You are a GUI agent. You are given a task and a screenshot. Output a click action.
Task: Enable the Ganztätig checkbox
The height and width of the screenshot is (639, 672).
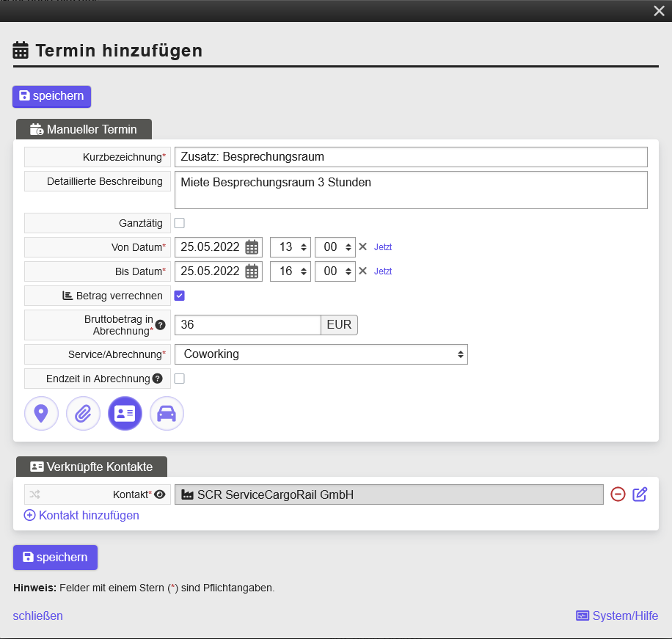(179, 223)
